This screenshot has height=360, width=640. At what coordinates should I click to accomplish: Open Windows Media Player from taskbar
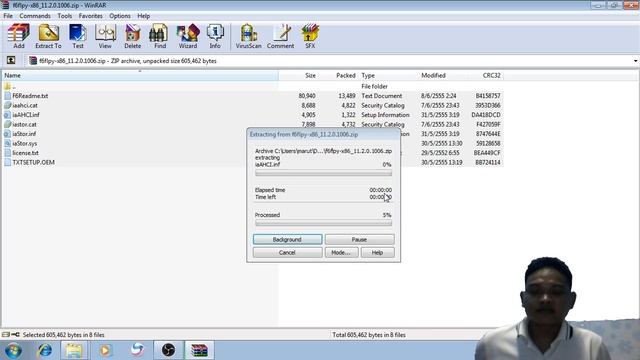(x=105, y=350)
